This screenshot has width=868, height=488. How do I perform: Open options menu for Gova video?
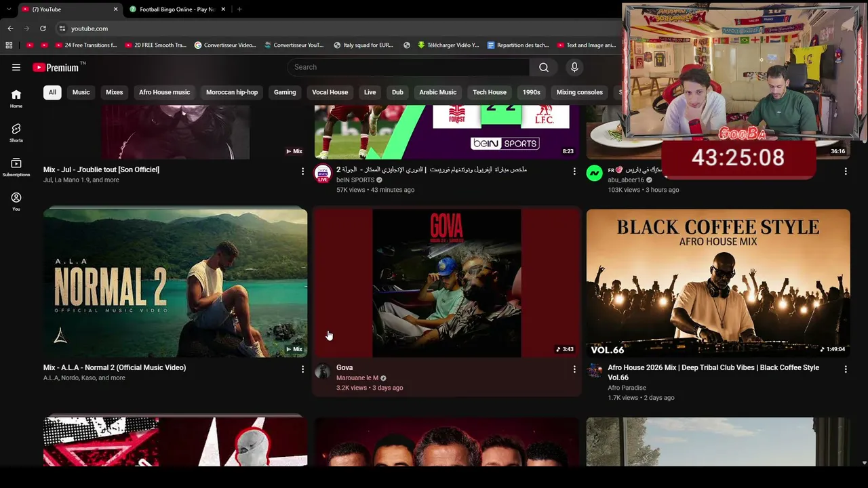pos(574,369)
